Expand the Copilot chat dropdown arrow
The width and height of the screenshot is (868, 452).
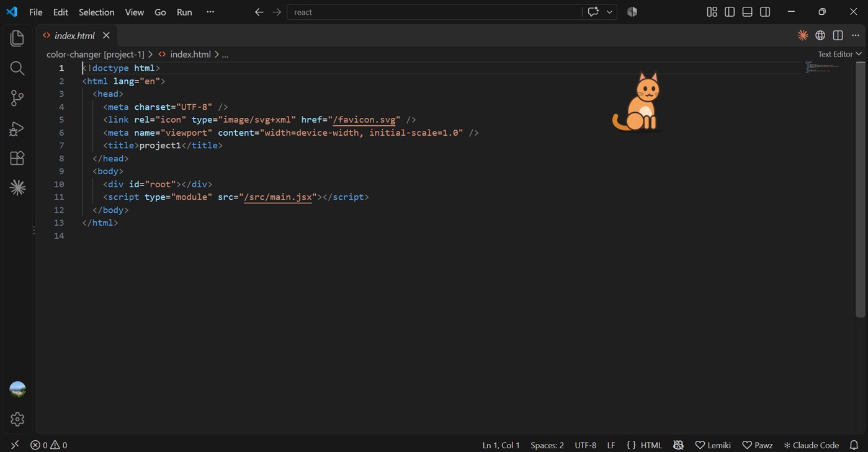609,12
